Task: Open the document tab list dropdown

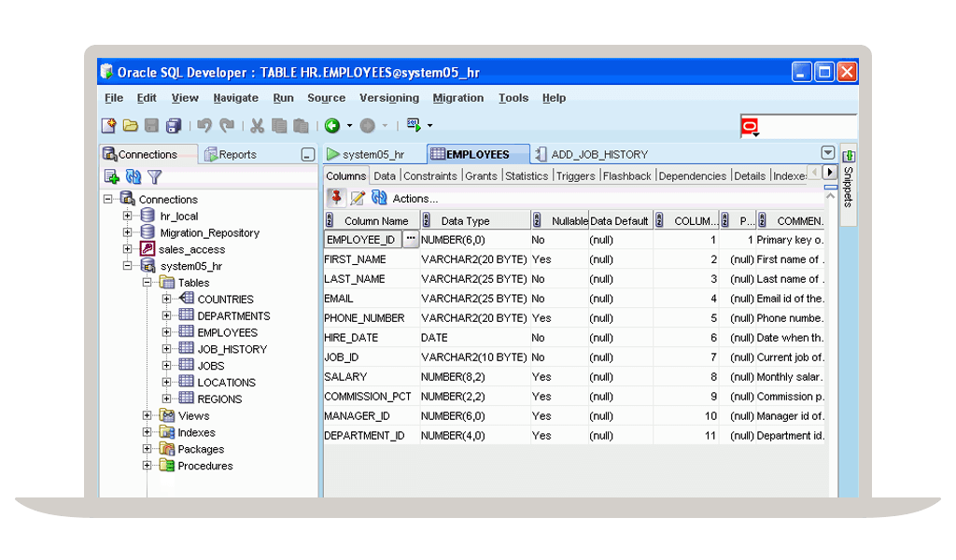Action: [x=827, y=152]
